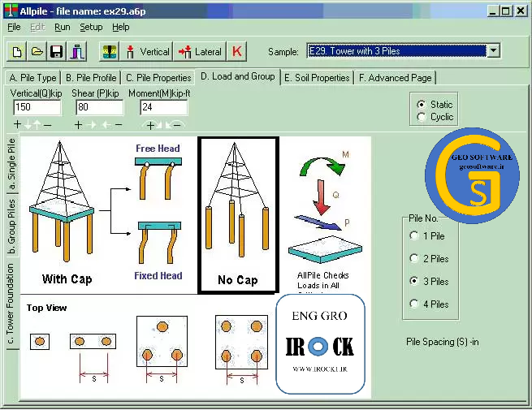Viewport: 532px width, 410px height.
Task: Select the Cyclic load option
Action: [421, 117]
